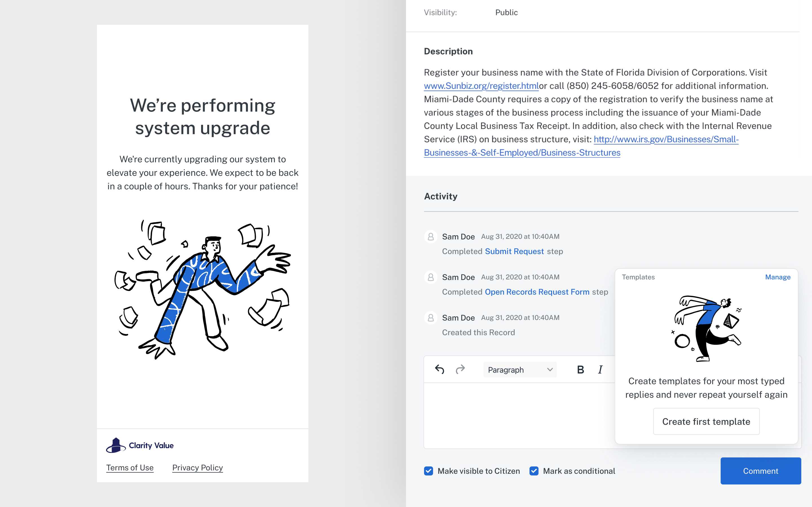Image resolution: width=812 pixels, height=507 pixels.
Task: Click the Paragraph dropdown chevron arrow
Action: point(550,370)
